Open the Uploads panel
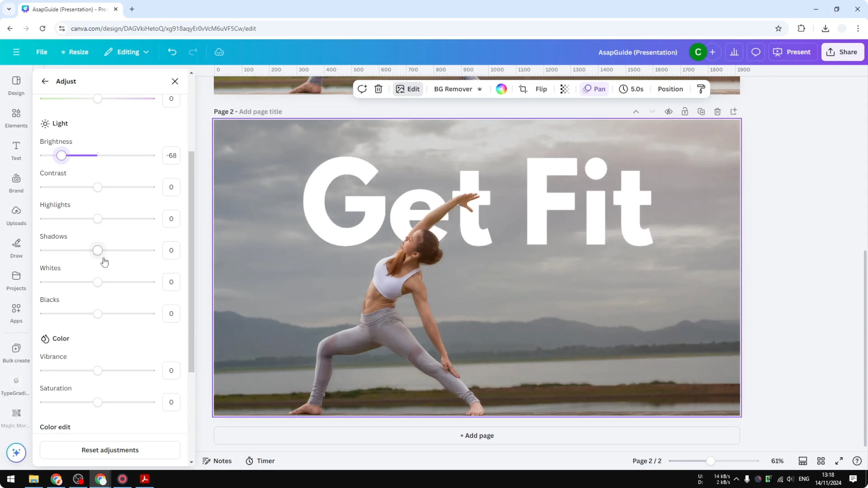The height and width of the screenshot is (488, 868). pyautogui.click(x=16, y=215)
